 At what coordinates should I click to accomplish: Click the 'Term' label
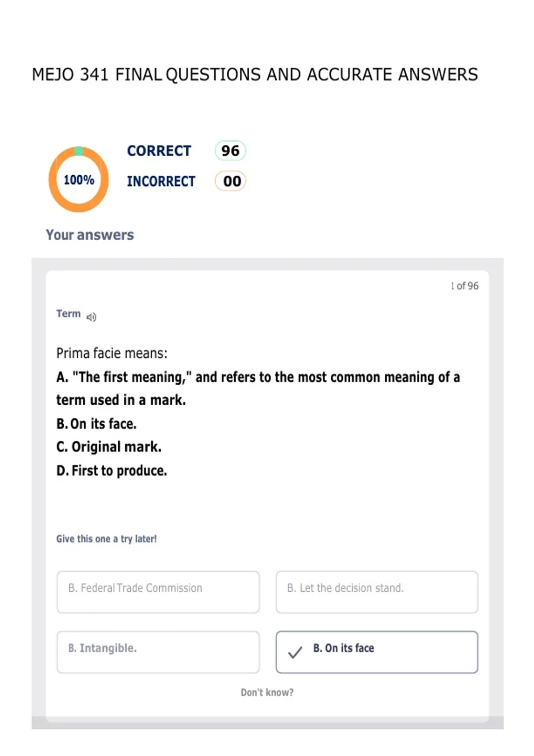pos(69,314)
